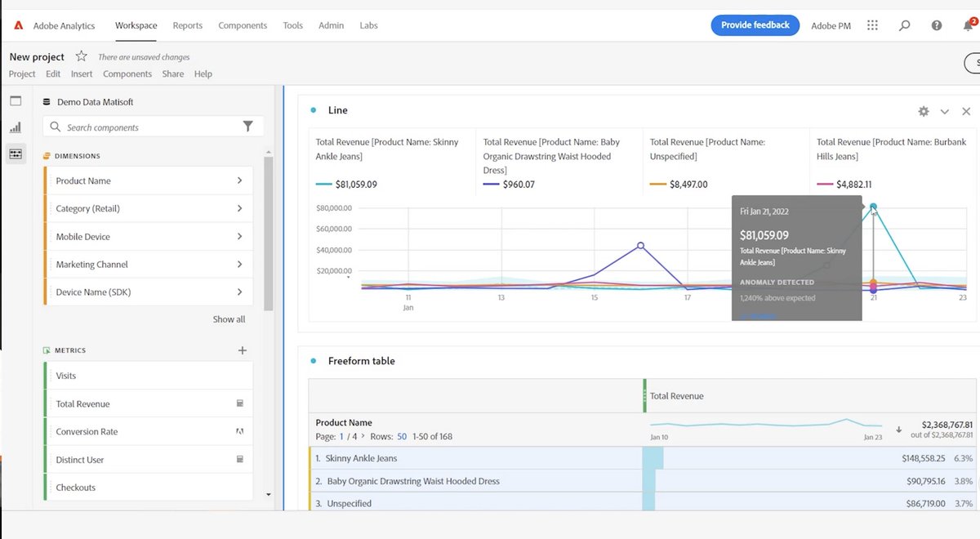Open the Tools tab

click(x=293, y=25)
